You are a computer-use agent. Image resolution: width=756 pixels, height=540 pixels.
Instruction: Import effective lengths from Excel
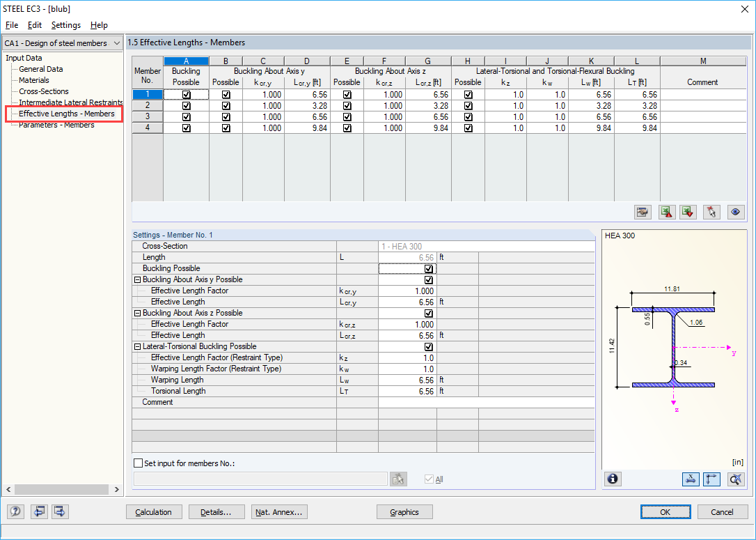pyautogui.click(x=687, y=212)
